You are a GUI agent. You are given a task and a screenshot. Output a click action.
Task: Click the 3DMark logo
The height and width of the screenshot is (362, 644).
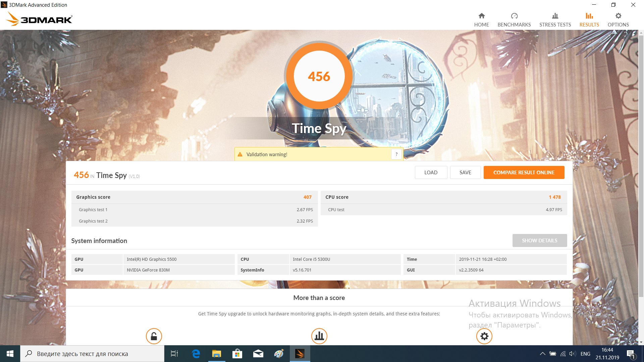[39, 19]
